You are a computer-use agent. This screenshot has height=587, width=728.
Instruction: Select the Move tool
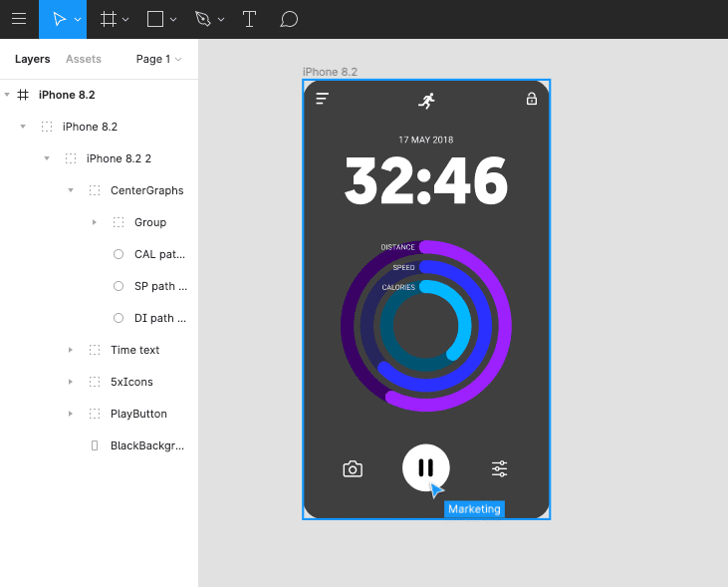[58, 19]
